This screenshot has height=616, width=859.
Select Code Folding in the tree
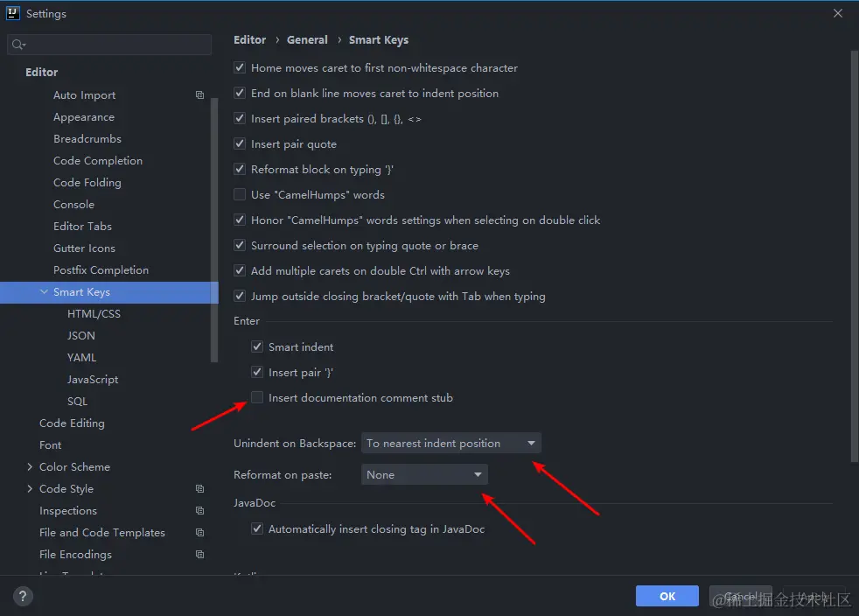pyautogui.click(x=87, y=183)
